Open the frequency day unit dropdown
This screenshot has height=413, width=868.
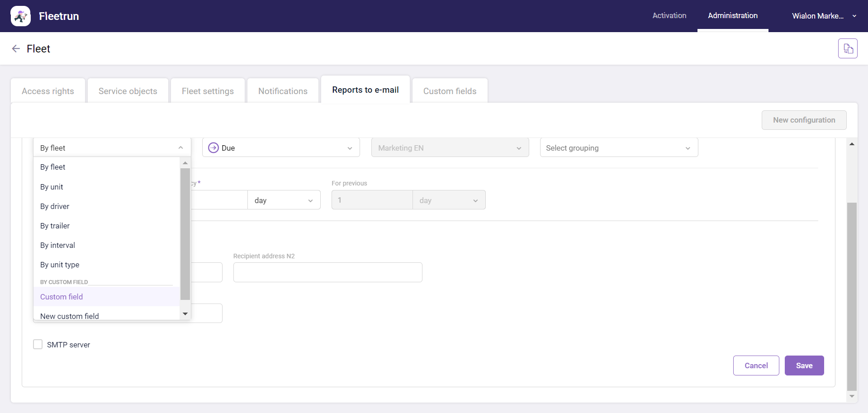(284, 200)
